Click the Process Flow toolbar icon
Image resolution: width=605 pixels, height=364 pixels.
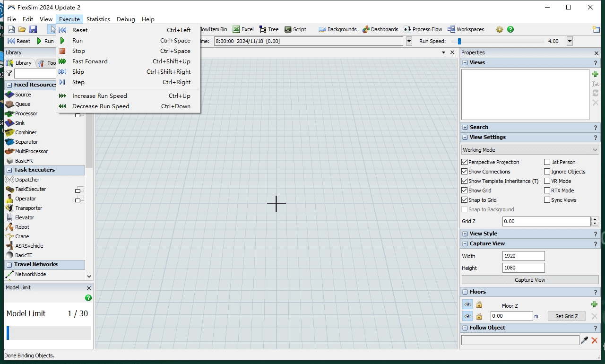(423, 29)
